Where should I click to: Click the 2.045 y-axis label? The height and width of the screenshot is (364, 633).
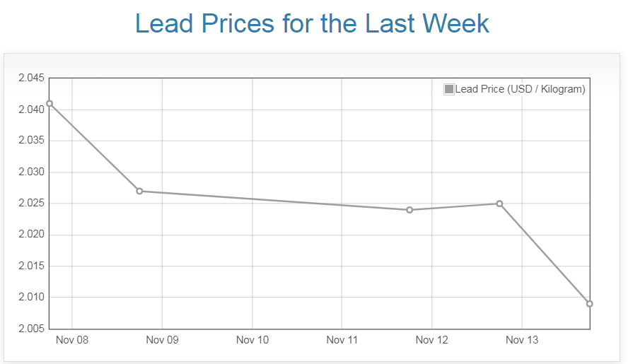[x=31, y=78]
